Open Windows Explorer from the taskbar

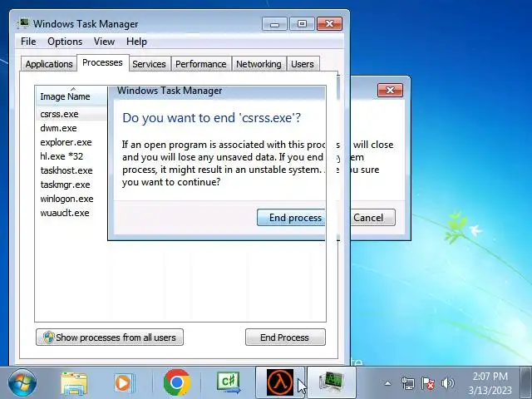click(74, 383)
